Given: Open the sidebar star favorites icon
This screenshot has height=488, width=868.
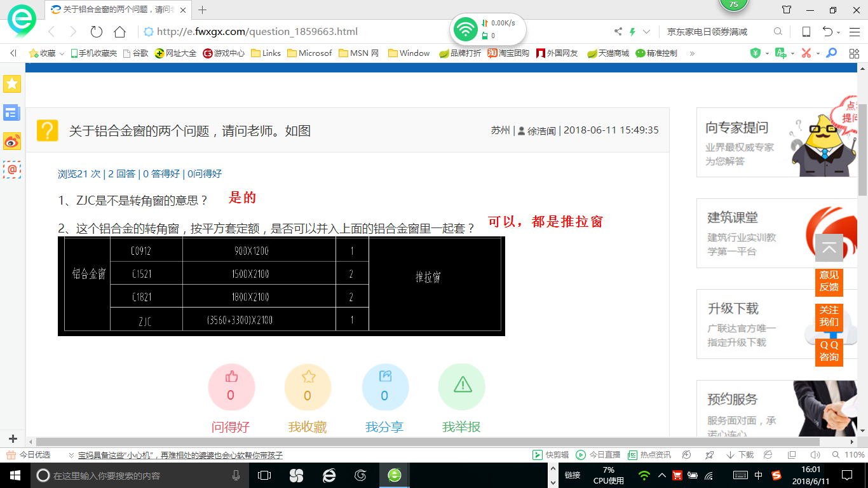Looking at the screenshot, I should 12,83.
